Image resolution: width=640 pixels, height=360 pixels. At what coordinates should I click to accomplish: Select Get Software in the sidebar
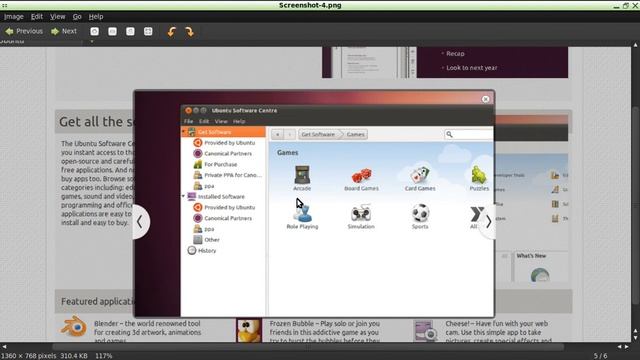pos(223,132)
